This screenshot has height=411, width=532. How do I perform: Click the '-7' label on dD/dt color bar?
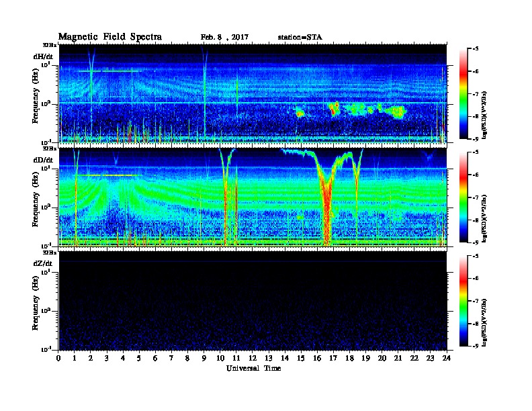pos(476,197)
